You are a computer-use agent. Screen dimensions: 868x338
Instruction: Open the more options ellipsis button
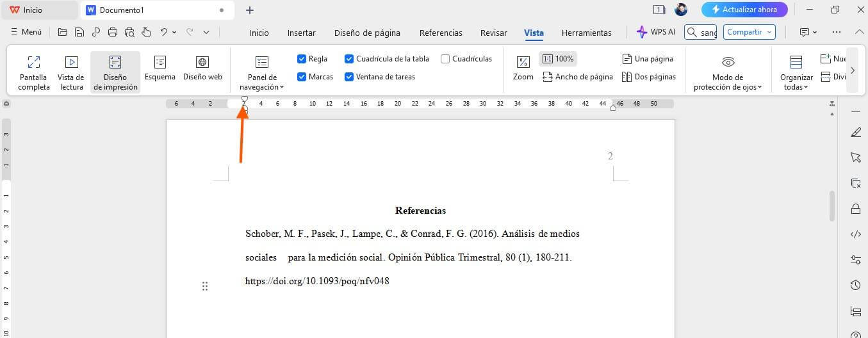pyautogui.click(x=837, y=32)
